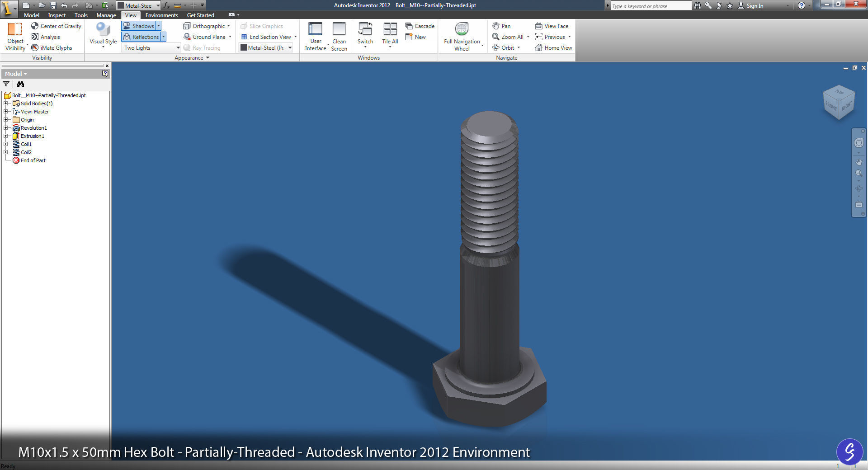The image size is (868, 470).
Task: Open the Visual Style gallery
Action: coord(103,35)
